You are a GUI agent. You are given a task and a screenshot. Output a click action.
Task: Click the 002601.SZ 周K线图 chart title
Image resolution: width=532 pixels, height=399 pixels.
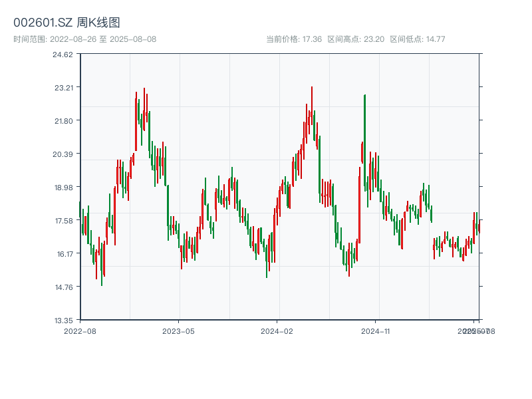(x=66, y=23)
